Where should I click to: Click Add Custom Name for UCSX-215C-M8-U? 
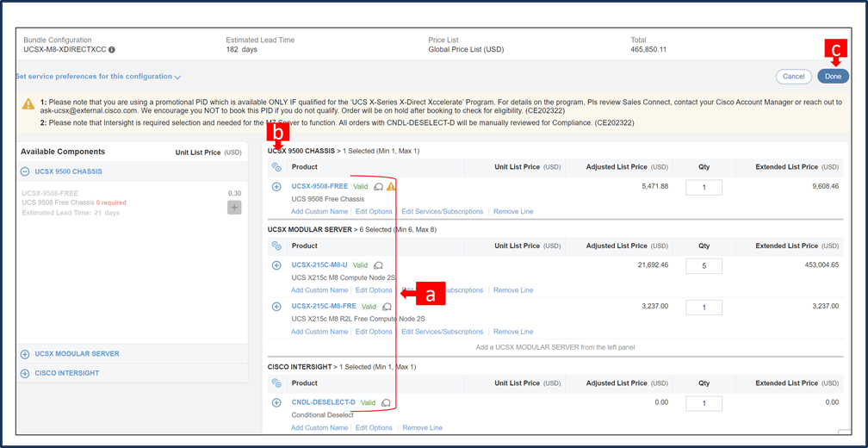click(x=319, y=290)
